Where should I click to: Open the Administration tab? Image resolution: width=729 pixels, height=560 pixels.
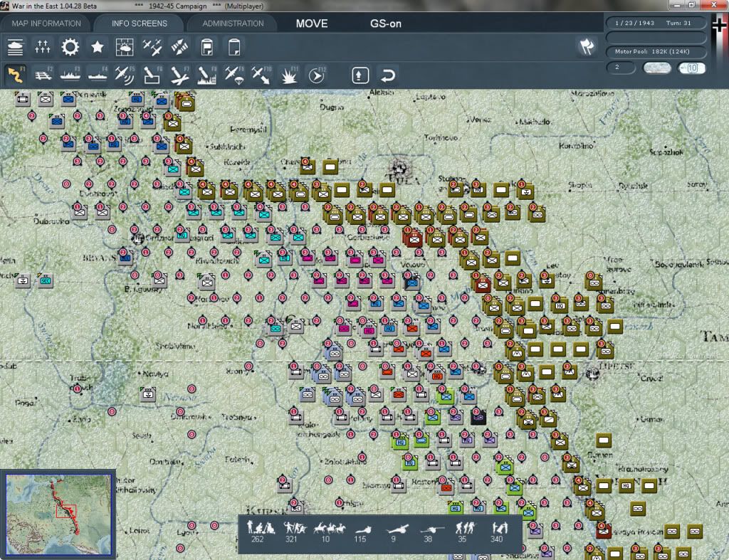(x=233, y=23)
